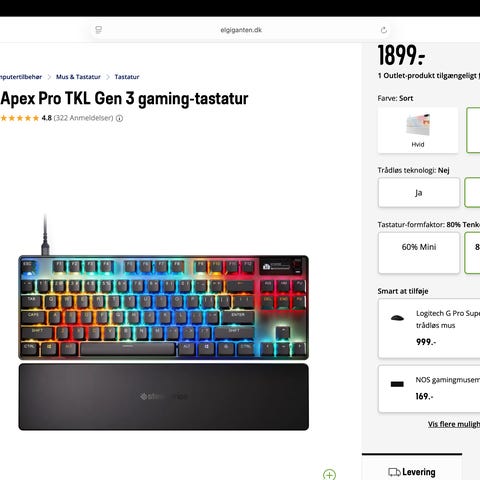
Task: Click the keyboard product image
Action: point(163,322)
